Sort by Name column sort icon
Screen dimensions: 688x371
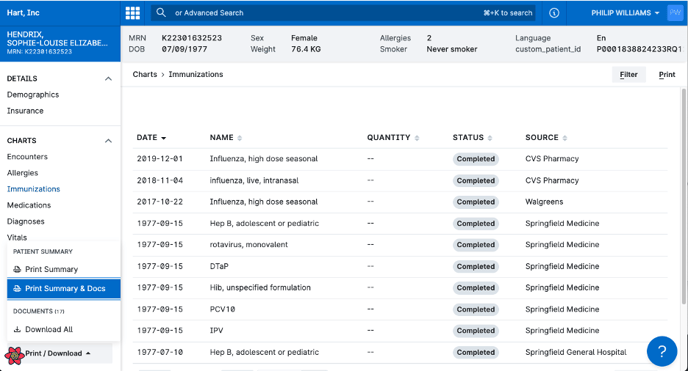(240, 138)
